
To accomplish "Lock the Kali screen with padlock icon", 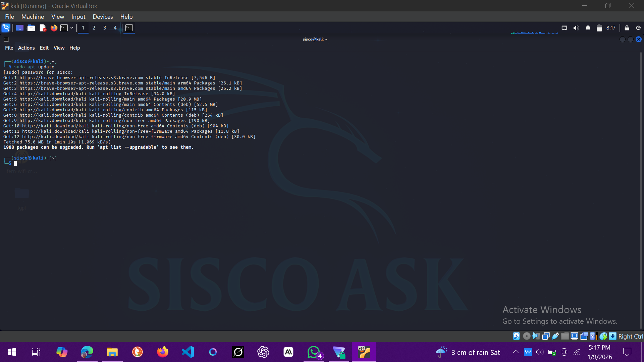I will [x=627, y=28].
